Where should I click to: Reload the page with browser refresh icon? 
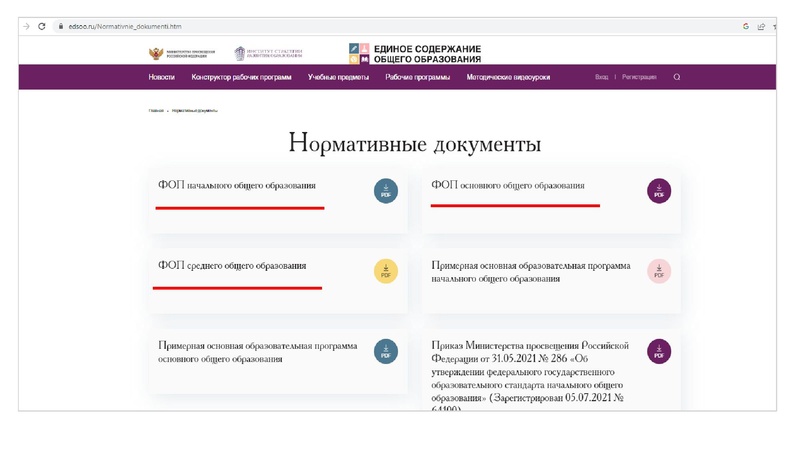point(42,26)
